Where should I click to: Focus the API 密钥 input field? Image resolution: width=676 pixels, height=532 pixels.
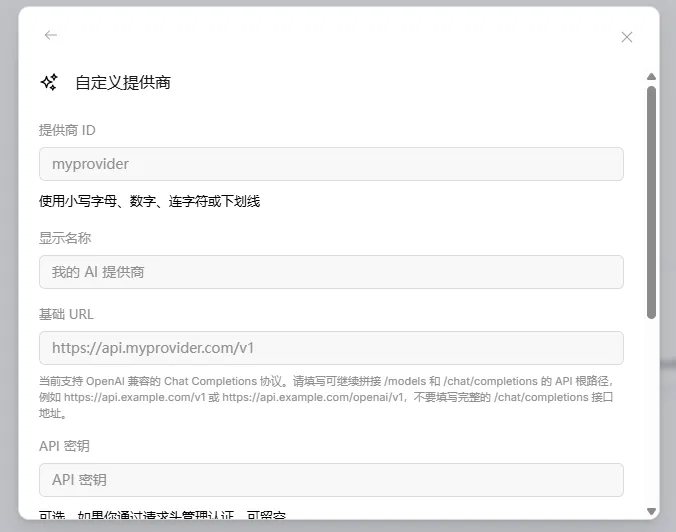click(331, 480)
